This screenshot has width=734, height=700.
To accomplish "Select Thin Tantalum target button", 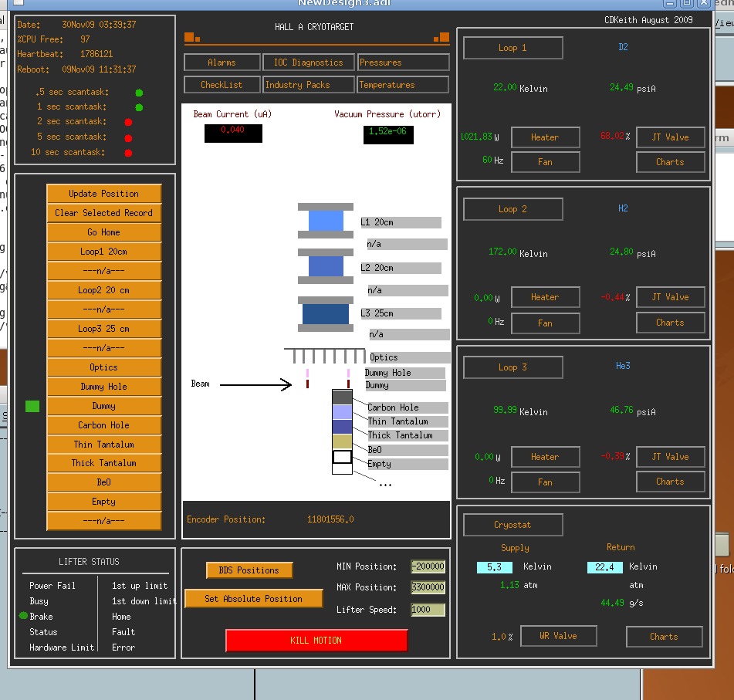I will click(x=104, y=444).
